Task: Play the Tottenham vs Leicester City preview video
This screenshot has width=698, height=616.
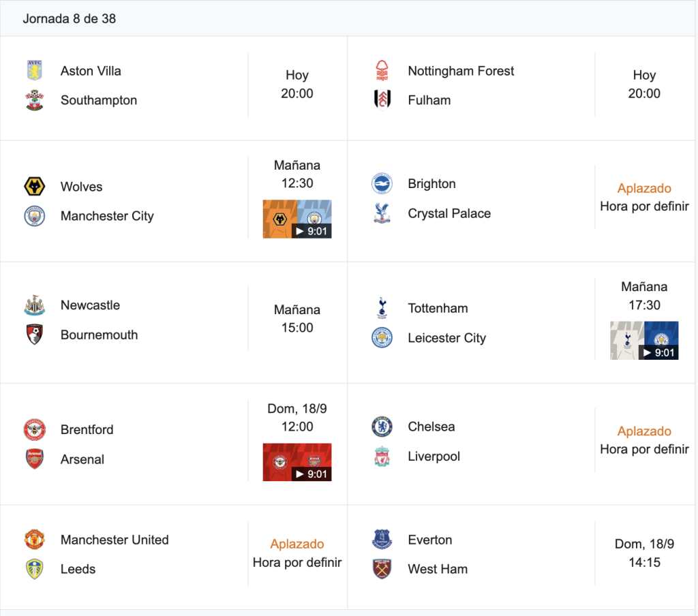Action: tap(644, 341)
